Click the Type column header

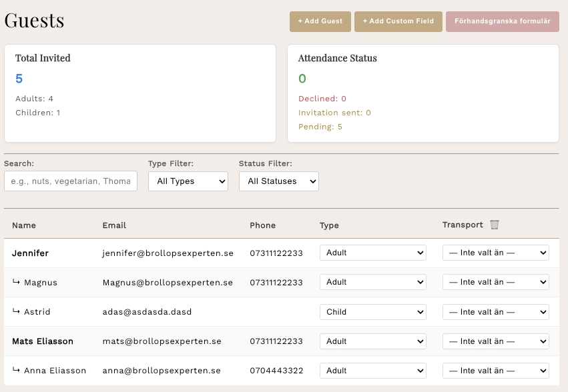point(329,225)
